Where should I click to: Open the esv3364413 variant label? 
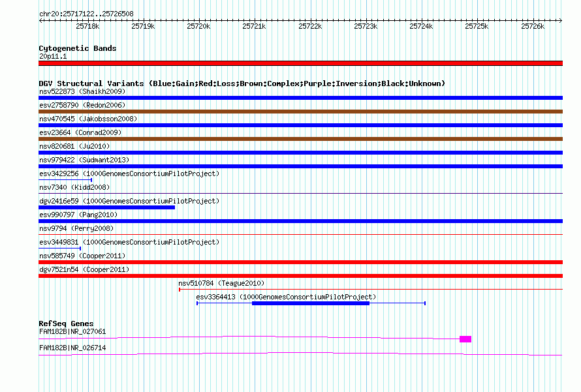(x=286, y=297)
